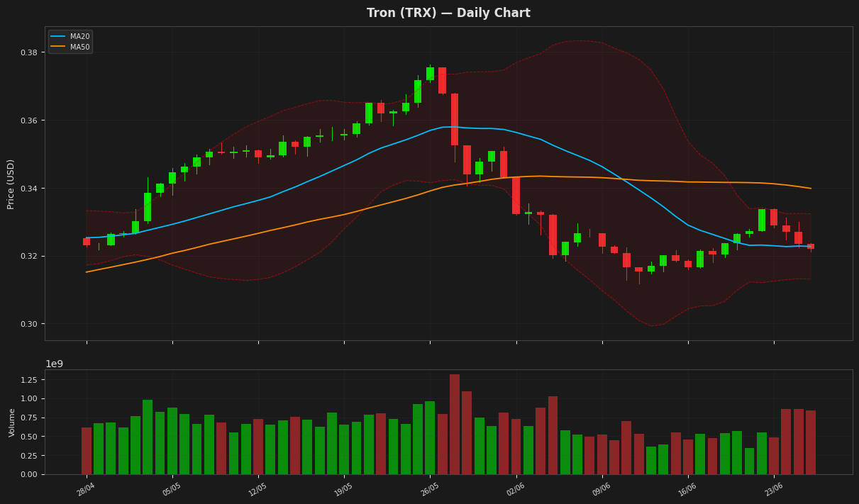This screenshot has width=859, height=504.
Task: Select the MA50 legend label
Action: pyautogui.click(x=79, y=47)
